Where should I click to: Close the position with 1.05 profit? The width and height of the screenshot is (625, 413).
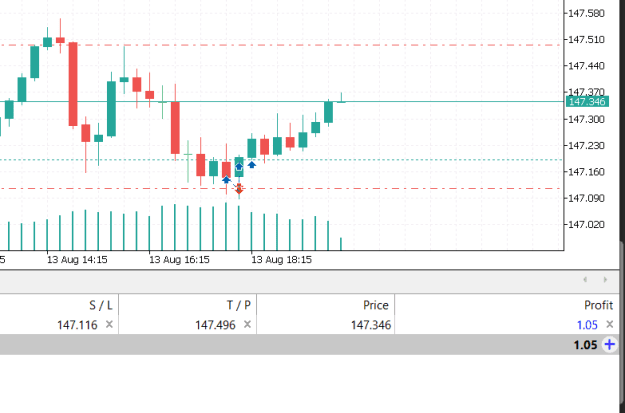[x=609, y=324]
